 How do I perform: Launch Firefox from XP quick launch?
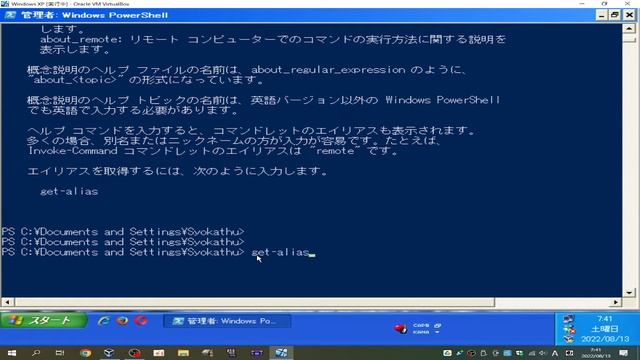point(122,321)
